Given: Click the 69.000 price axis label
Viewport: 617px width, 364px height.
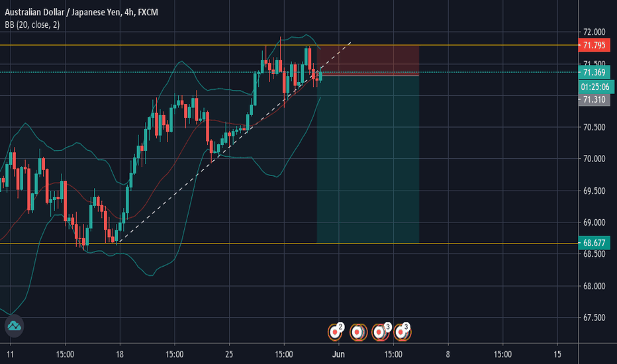Looking at the screenshot, I should 594,222.
